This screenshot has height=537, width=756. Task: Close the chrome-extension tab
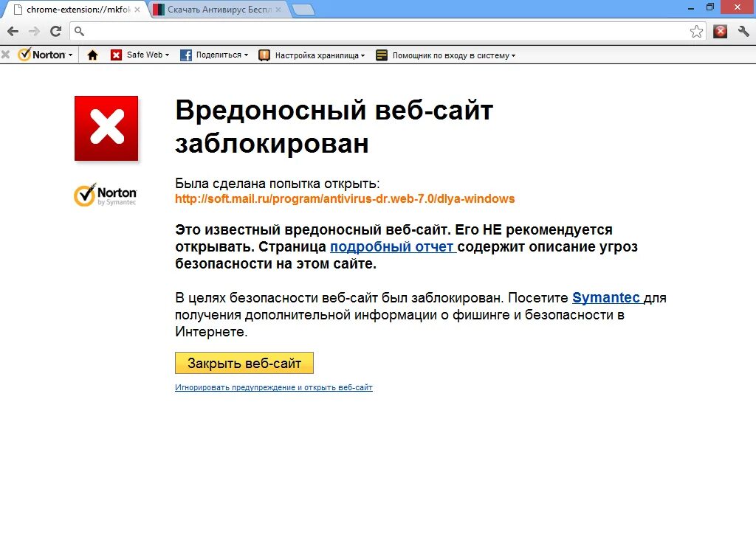point(137,10)
